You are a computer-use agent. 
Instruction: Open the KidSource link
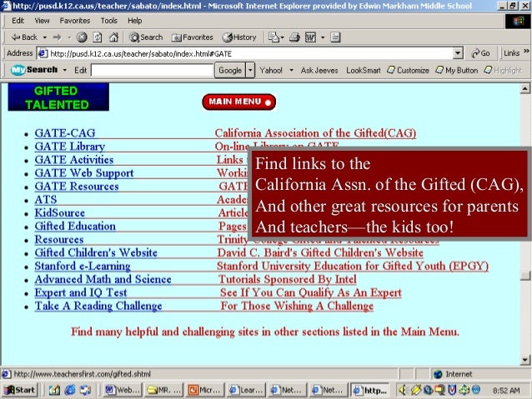click(x=60, y=212)
